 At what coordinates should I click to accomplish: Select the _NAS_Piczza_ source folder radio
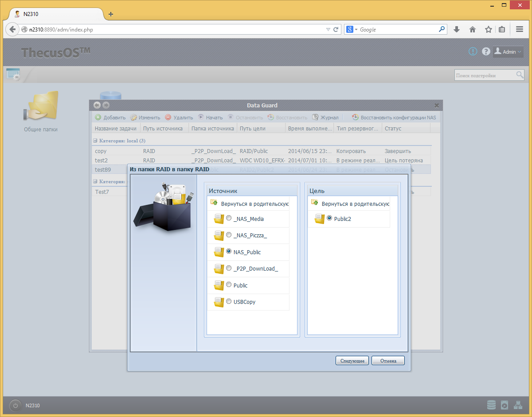pos(229,235)
